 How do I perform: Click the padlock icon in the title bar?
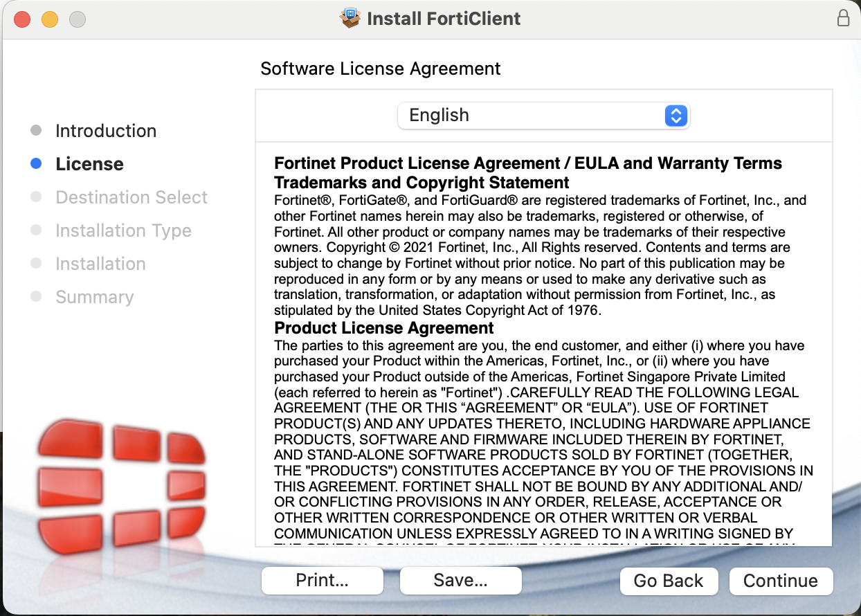point(843,18)
